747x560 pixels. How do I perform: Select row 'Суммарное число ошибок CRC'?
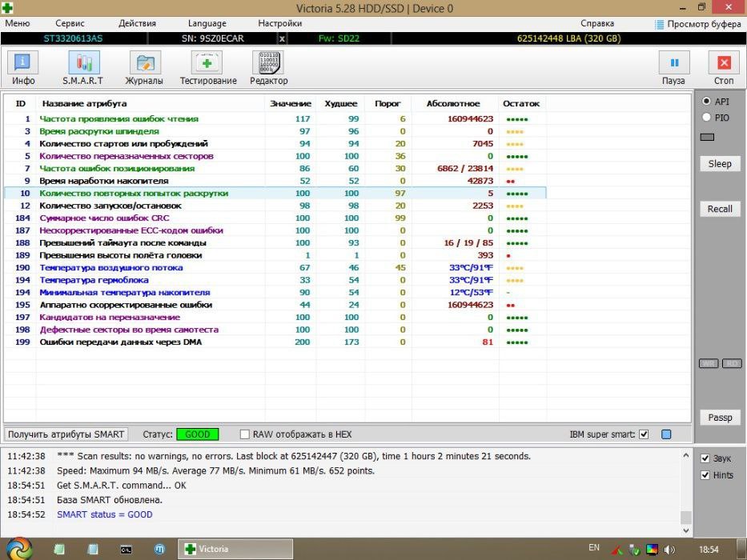[x=275, y=218]
